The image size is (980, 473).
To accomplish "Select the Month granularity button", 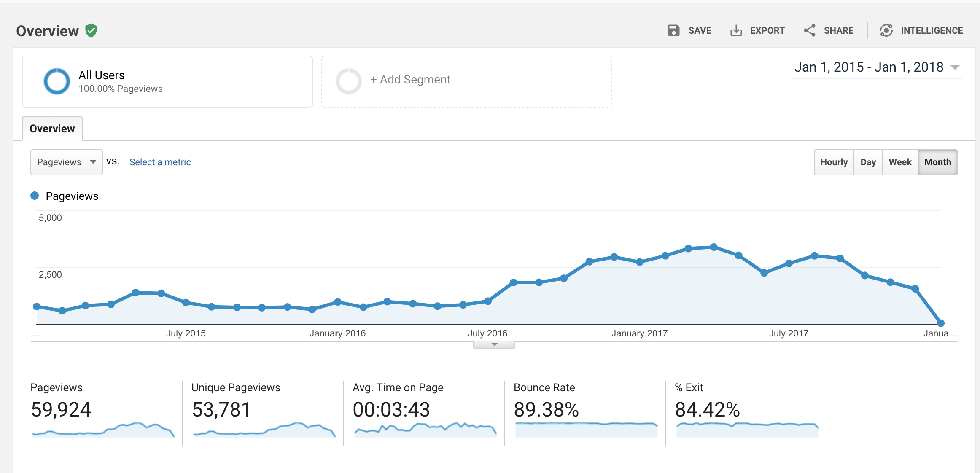I will coord(937,162).
